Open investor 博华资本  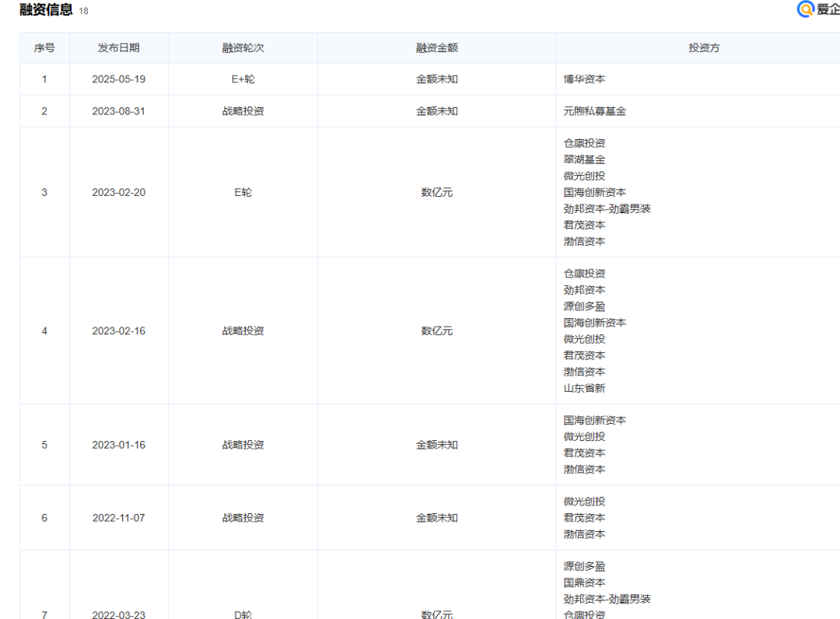point(584,79)
